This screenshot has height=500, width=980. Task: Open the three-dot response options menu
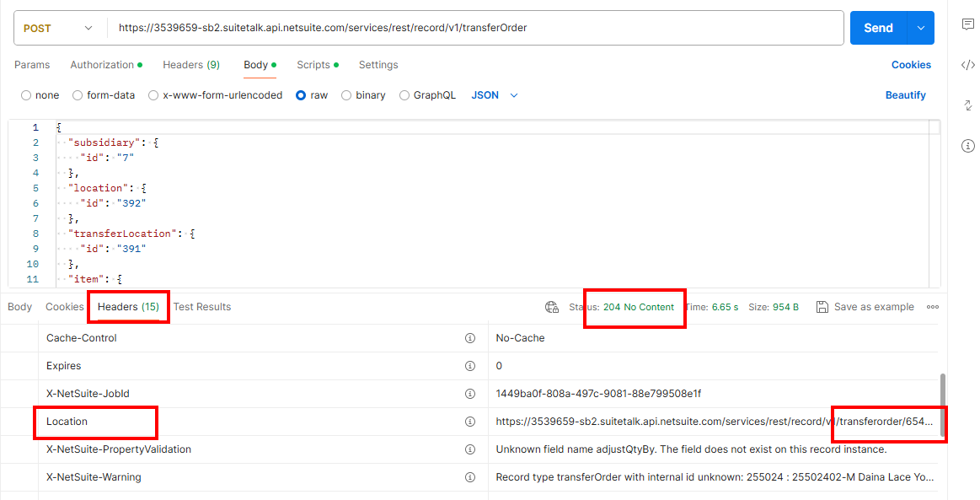pyautogui.click(x=932, y=307)
